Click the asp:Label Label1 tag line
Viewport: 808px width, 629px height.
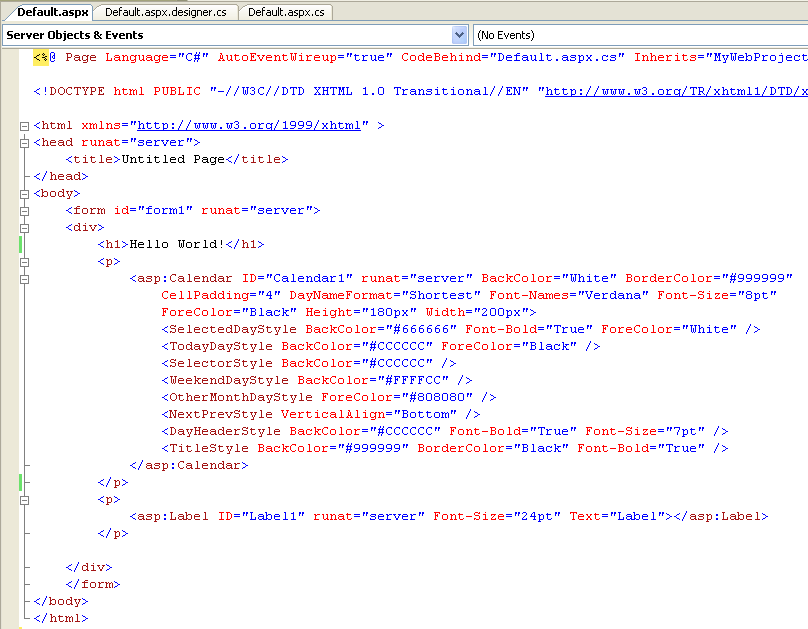coord(448,516)
